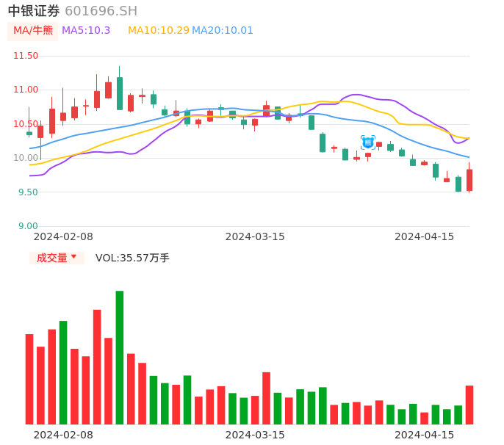Click the tallest green volume bar

[x=120, y=358]
